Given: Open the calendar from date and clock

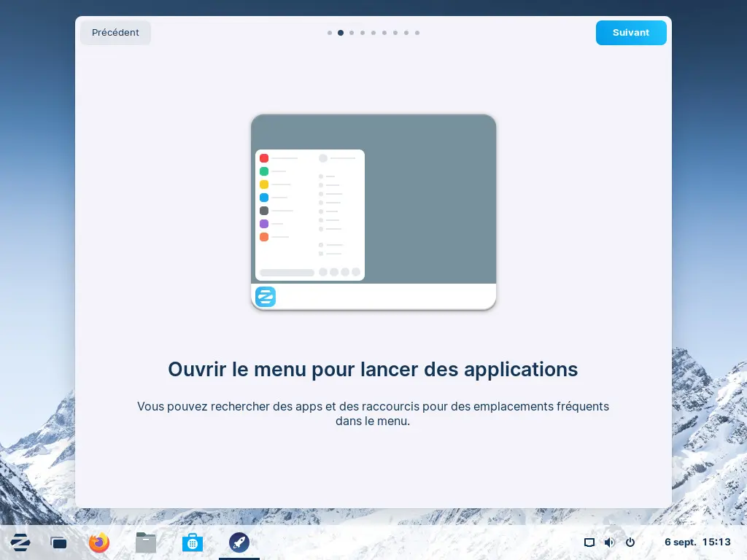Looking at the screenshot, I should 697,542.
